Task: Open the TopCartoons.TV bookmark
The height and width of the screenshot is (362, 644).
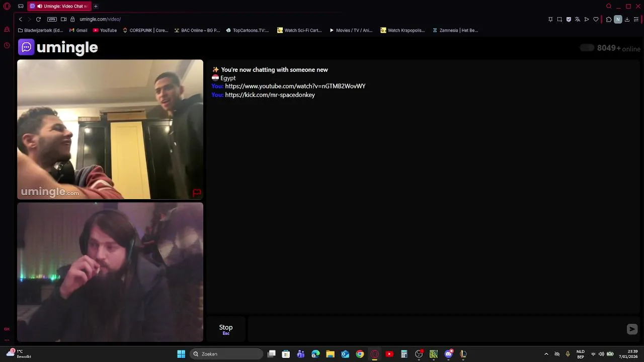Action: coord(248,30)
